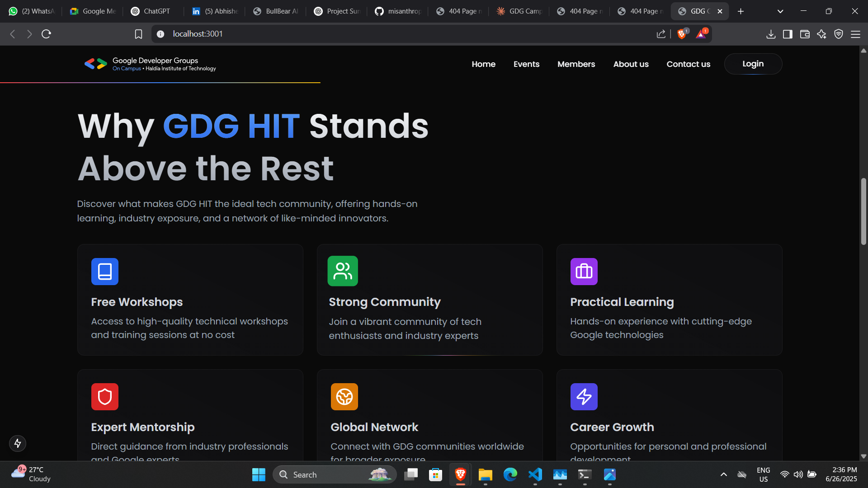This screenshot has height=488, width=868.
Task: Click the scrollbar up arrow
Action: click(863, 51)
